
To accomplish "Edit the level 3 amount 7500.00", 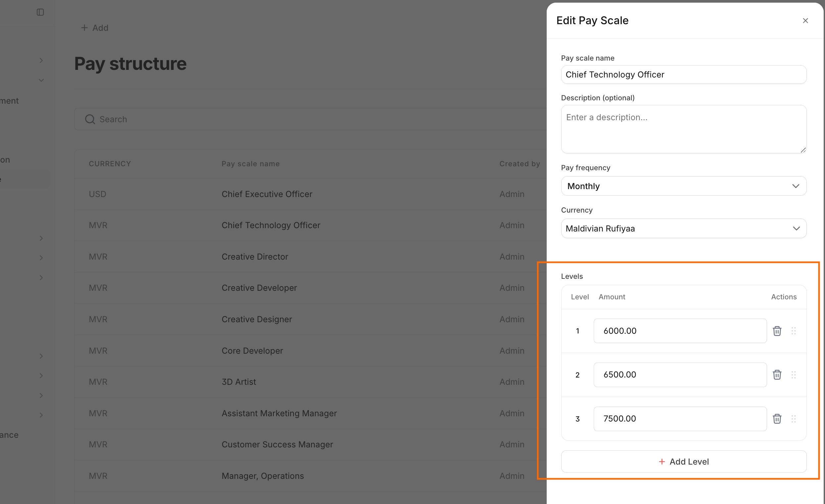I will 680,418.
